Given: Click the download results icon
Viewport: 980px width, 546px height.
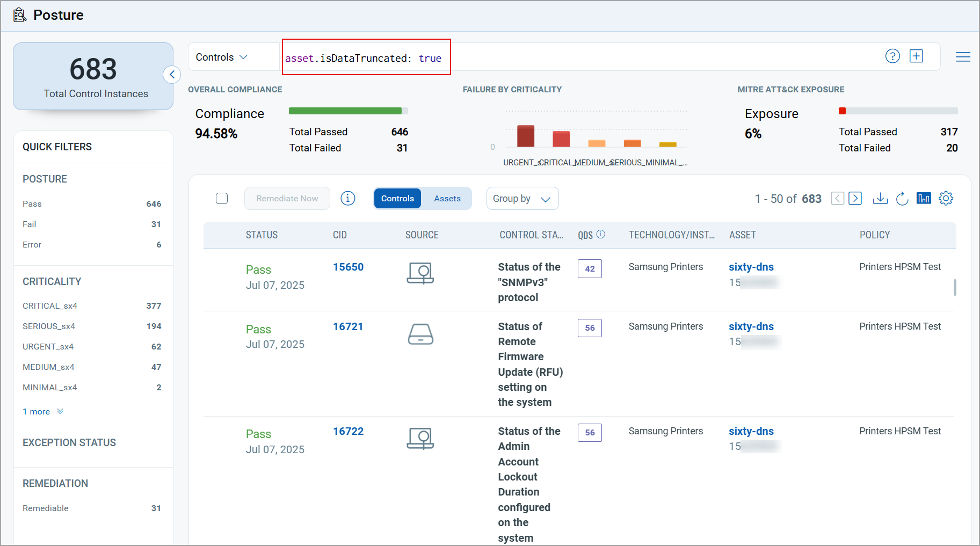Looking at the screenshot, I should (880, 199).
